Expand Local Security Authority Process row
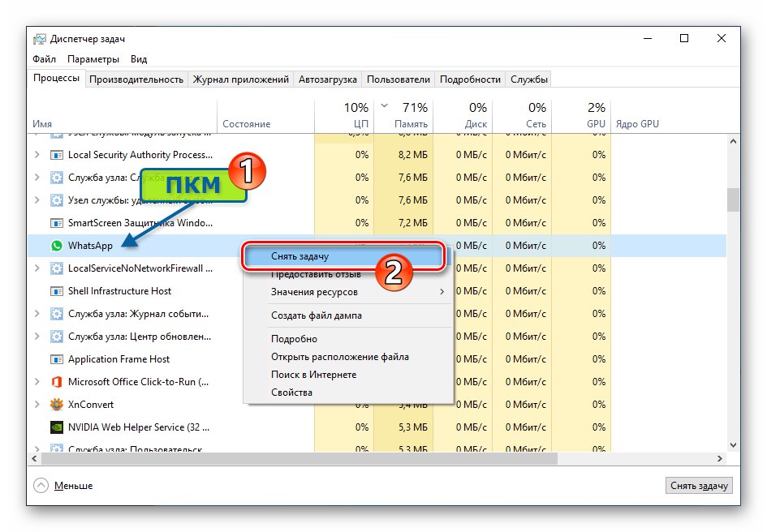This screenshot has width=767, height=532. (37, 155)
